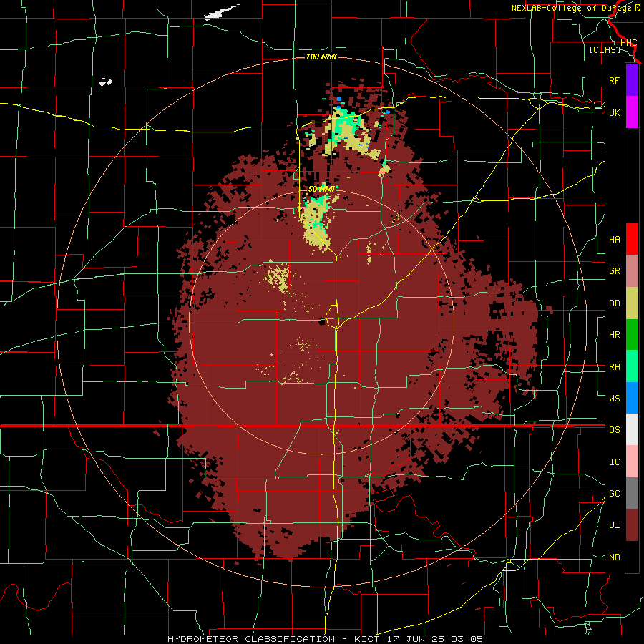Screen dimensions: 644x644
Task: Click the BI legend label
Action: [614, 525]
